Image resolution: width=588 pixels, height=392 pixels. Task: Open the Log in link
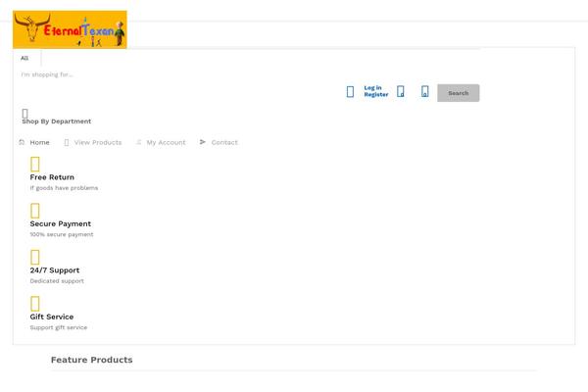(x=372, y=88)
